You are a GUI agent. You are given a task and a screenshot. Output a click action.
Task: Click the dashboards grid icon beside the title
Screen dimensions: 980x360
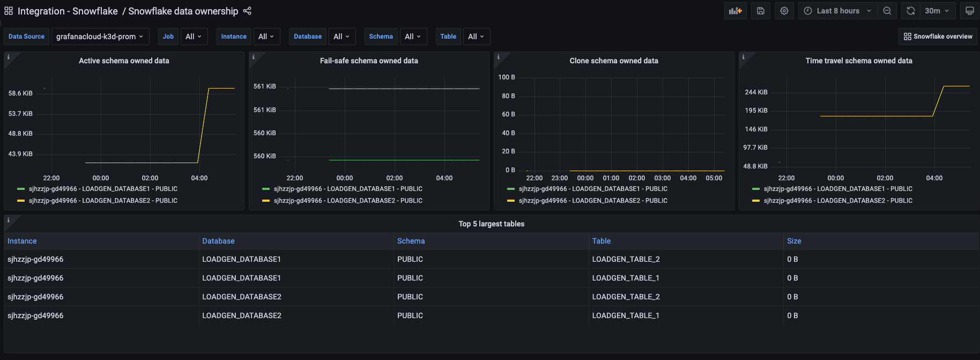tap(9, 11)
